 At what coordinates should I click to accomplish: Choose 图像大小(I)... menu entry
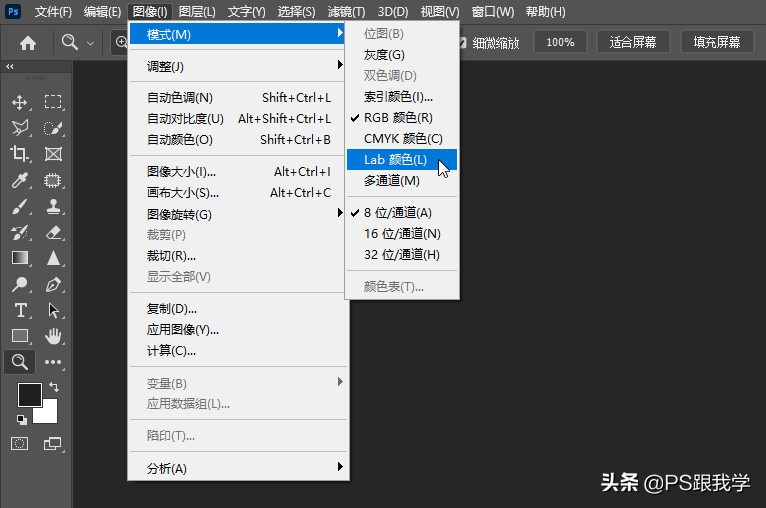coord(239,171)
